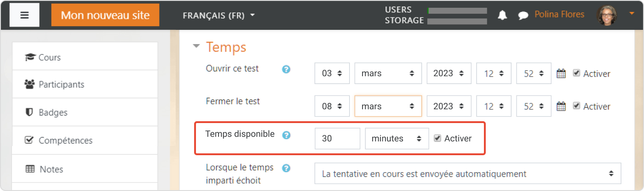Open Français (FR) language menu
Image resolution: width=644 pixels, height=191 pixels.
(218, 16)
